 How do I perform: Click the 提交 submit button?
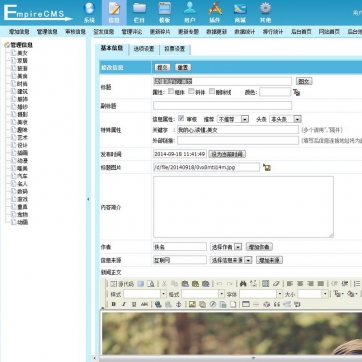(162, 67)
